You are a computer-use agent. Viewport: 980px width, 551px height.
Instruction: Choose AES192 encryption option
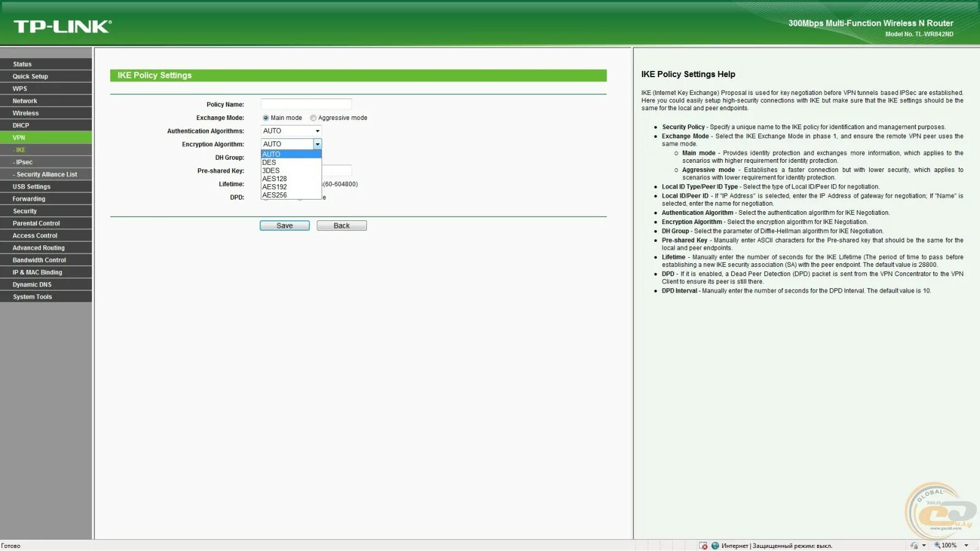[x=291, y=187]
